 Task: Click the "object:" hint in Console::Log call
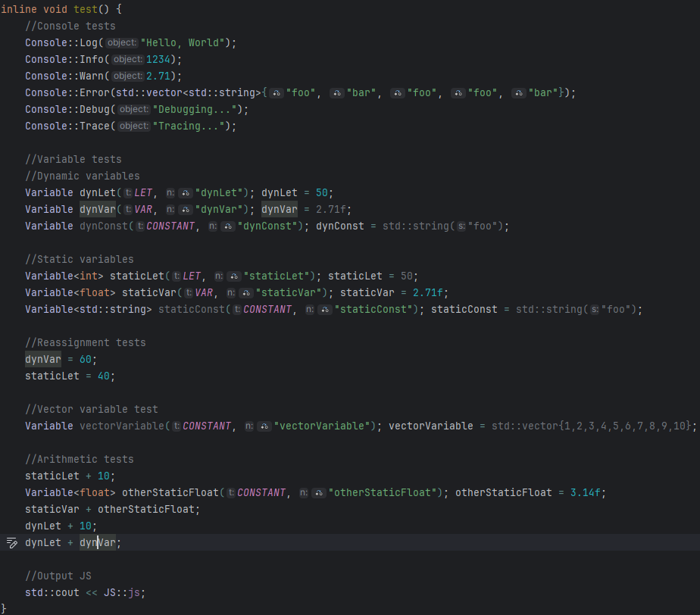[x=122, y=42]
